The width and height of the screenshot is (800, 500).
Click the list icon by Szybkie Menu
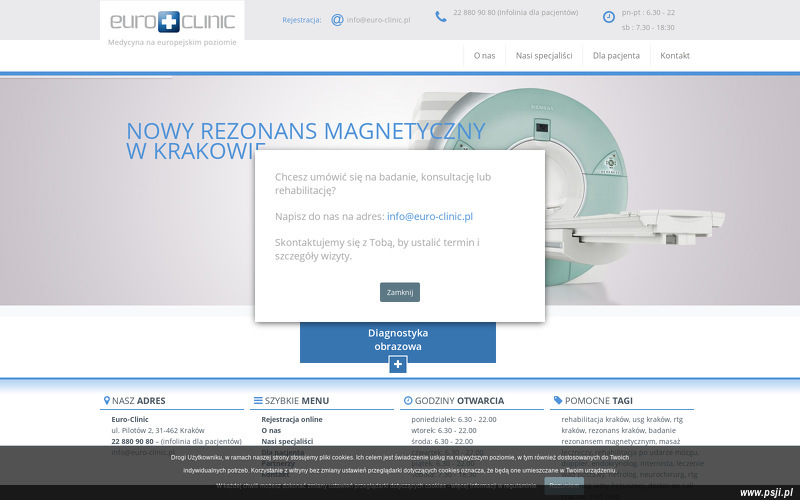click(258, 401)
